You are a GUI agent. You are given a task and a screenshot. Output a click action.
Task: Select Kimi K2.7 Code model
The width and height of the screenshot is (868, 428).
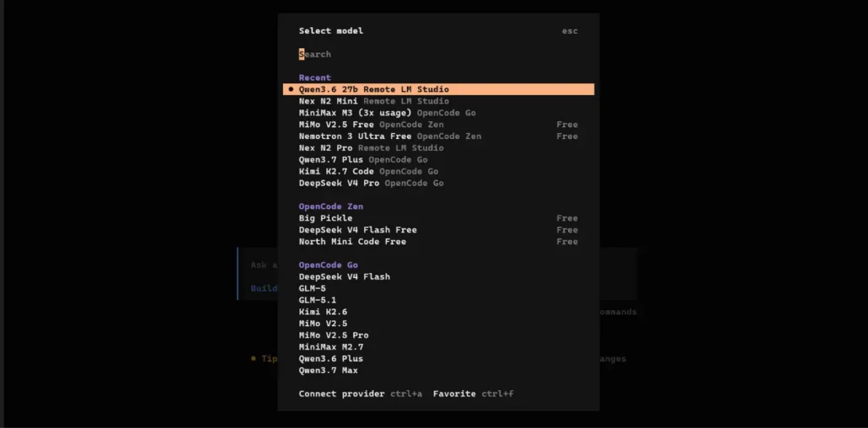[x=438, y=171]
